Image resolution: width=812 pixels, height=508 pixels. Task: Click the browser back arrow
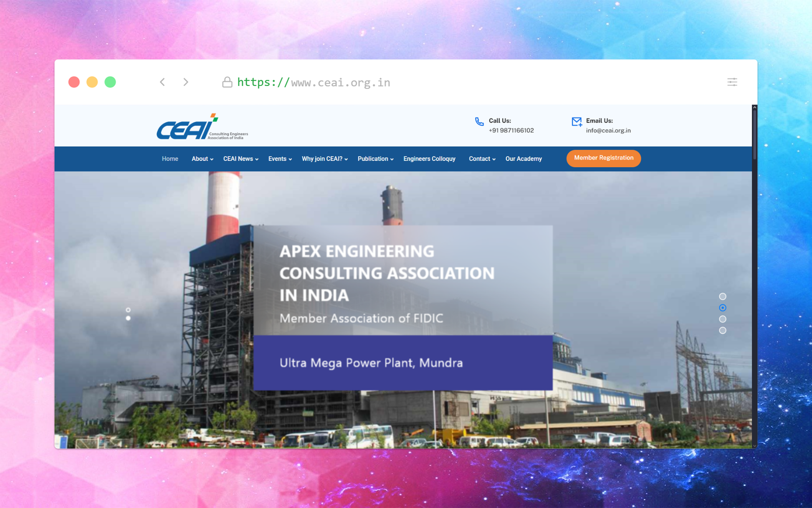coord(162,82)
